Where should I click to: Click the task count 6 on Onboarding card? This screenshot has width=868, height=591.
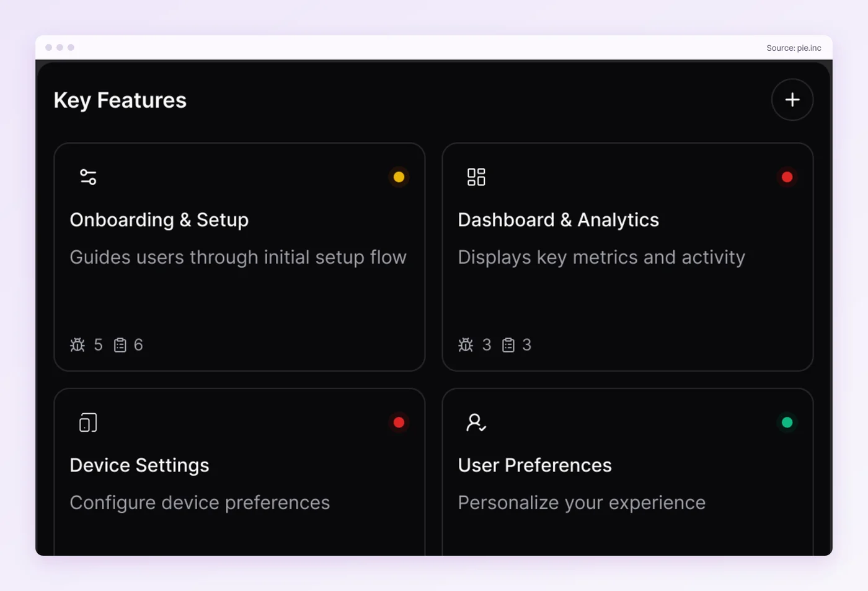(x=138, y=345)
